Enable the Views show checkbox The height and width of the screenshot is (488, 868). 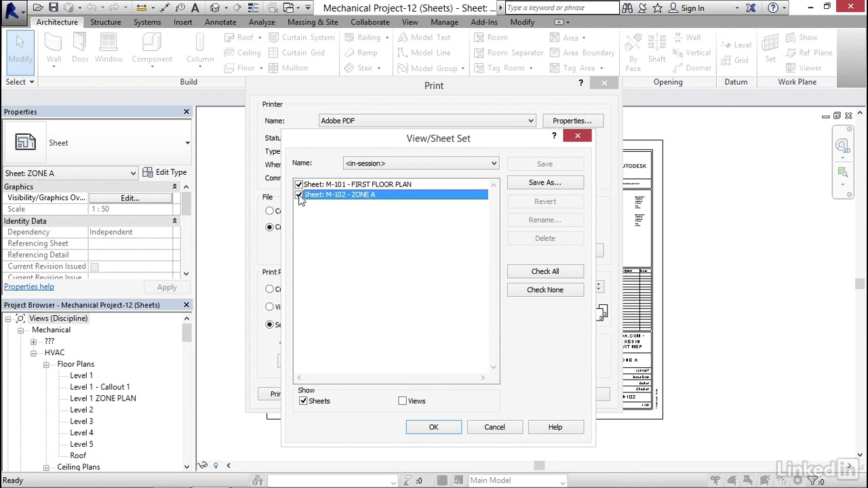[x=402, y=401]
